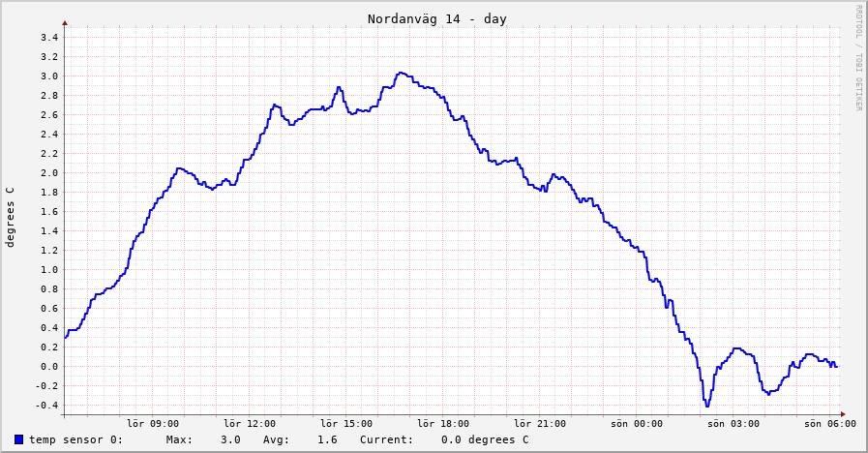Select the sön 03:00 time label
This screenshot has width=868, height=453.
point(733,423)
